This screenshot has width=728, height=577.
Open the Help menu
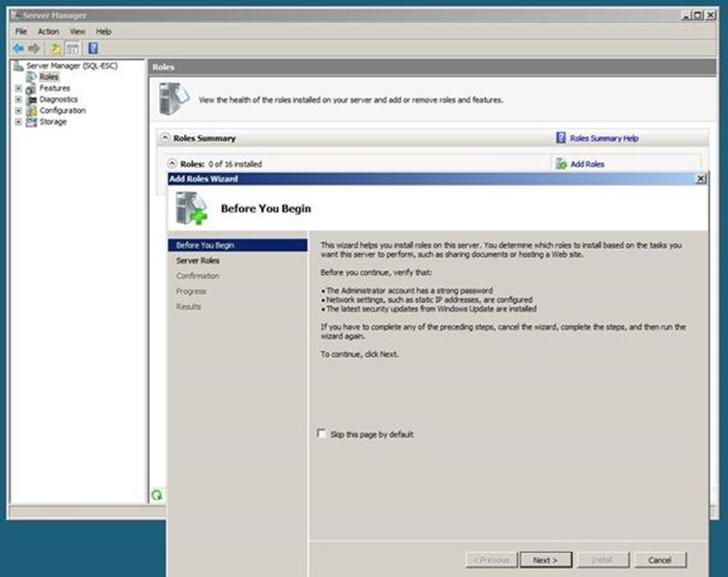pos(103,32)
